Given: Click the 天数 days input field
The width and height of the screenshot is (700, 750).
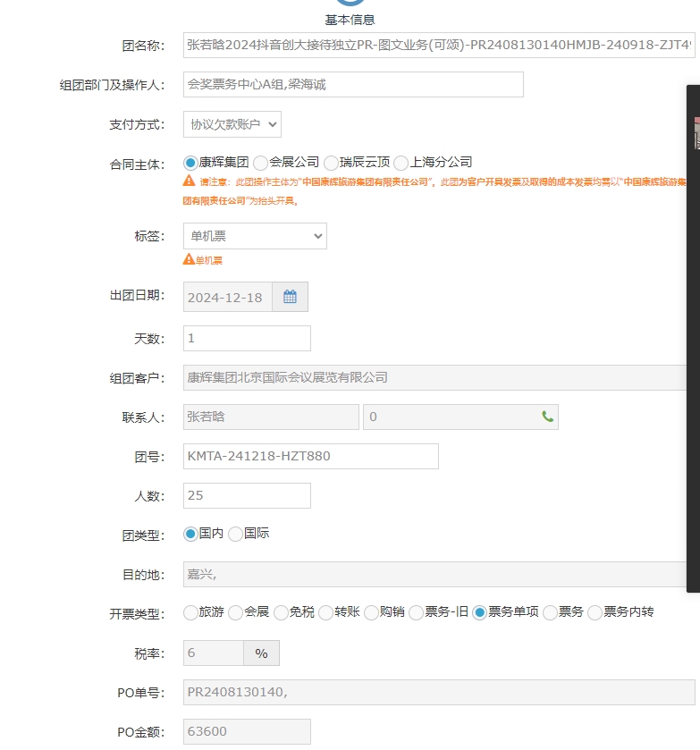Looking at the screenshot, I should point(247,339).
